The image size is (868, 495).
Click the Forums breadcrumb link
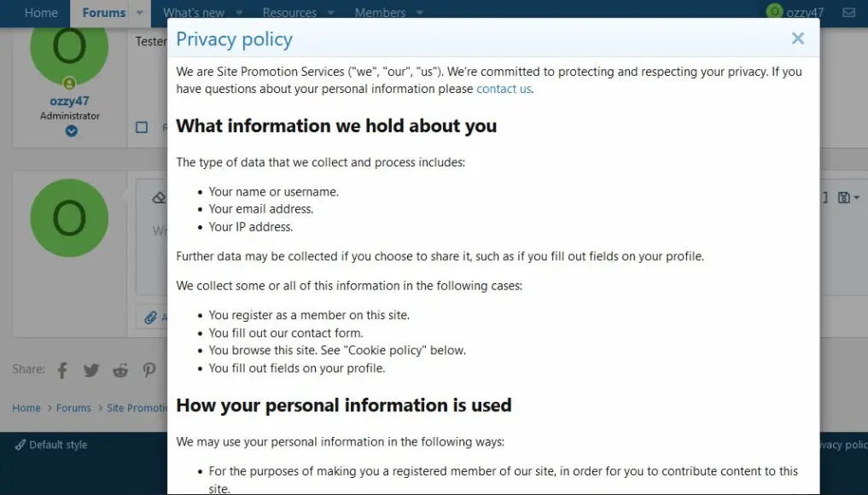(73, 408)
